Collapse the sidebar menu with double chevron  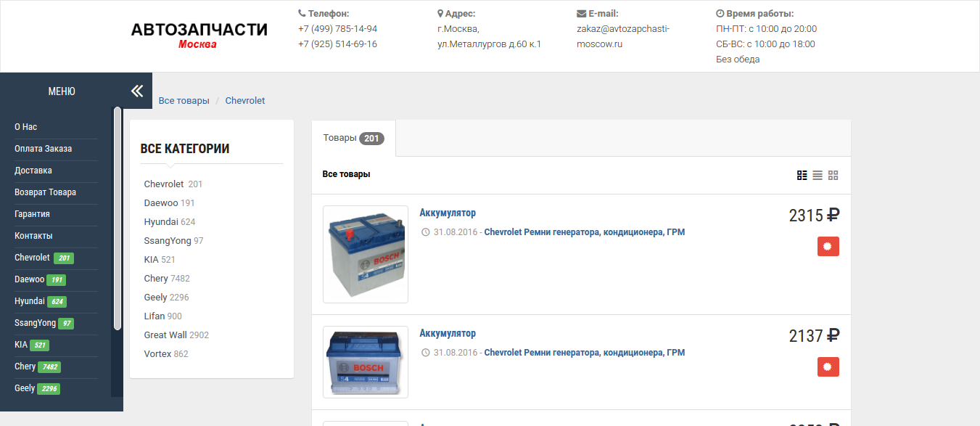pyautogui.click(x=137, y=91)
